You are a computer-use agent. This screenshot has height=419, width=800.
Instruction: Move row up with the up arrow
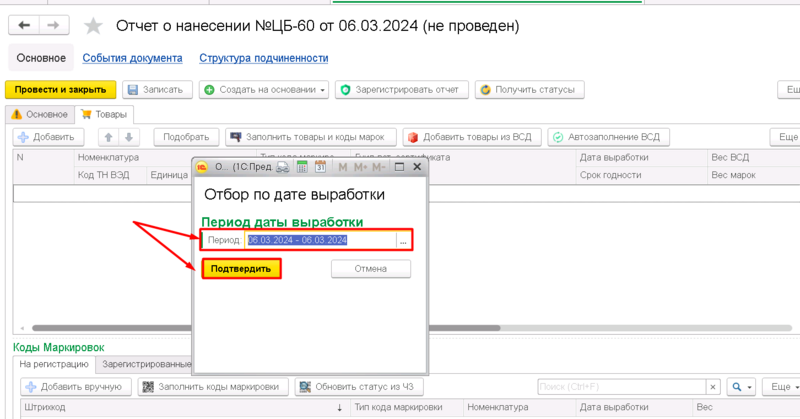click(107, 137)
